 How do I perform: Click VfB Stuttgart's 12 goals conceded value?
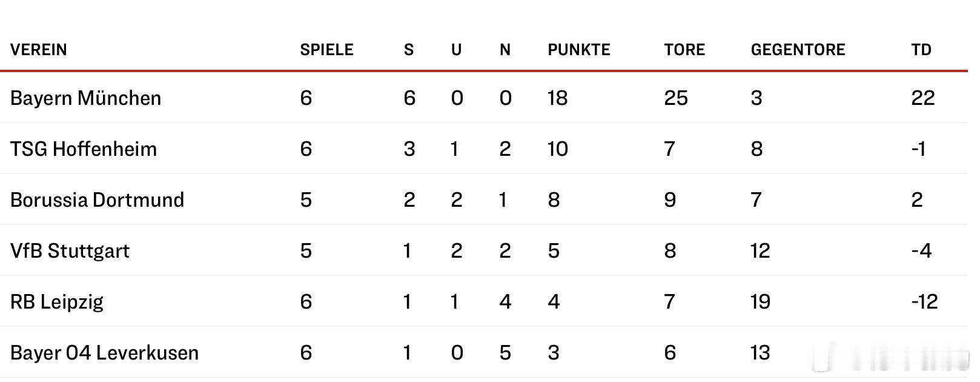760,251
